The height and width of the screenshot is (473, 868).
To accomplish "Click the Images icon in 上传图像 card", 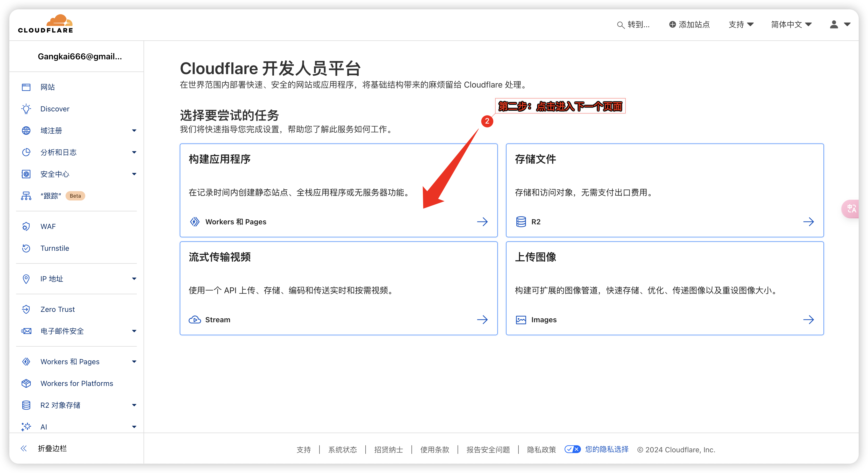I will (x=521, y=320).
